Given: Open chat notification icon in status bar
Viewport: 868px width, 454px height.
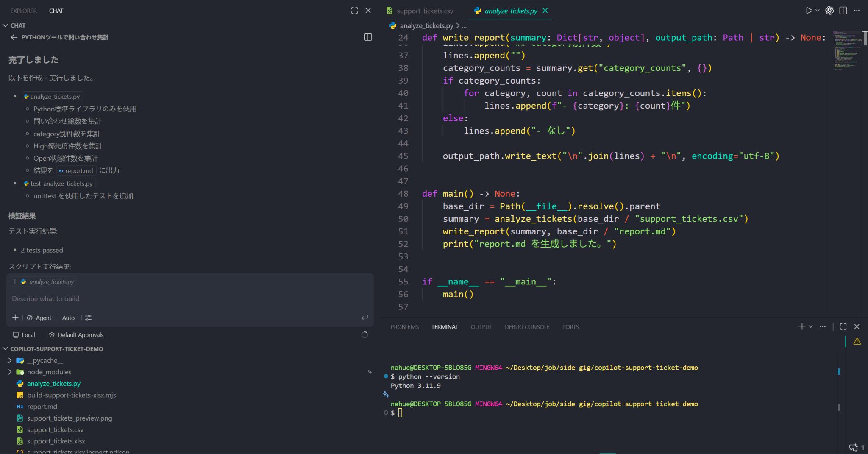Looking at the screenshot, I should (853, 448).
